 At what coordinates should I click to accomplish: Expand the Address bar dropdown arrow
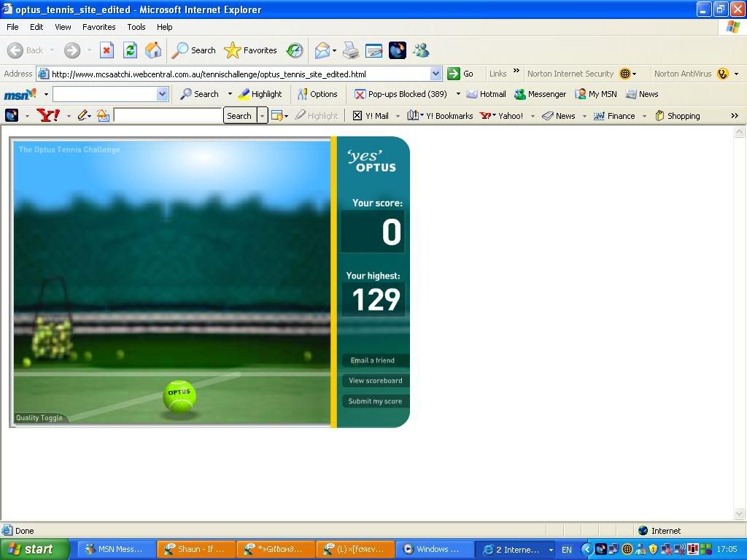click(436, 74)
